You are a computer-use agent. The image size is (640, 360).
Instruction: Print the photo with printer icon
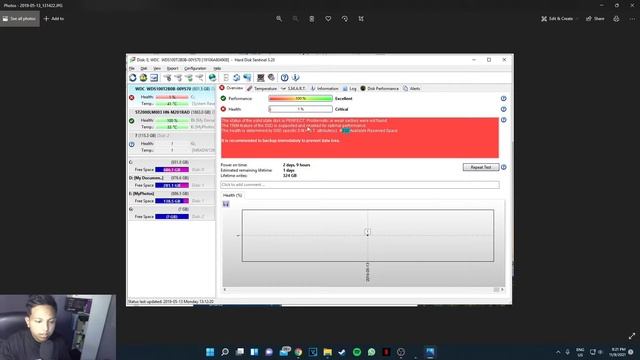tap(616, 19)
